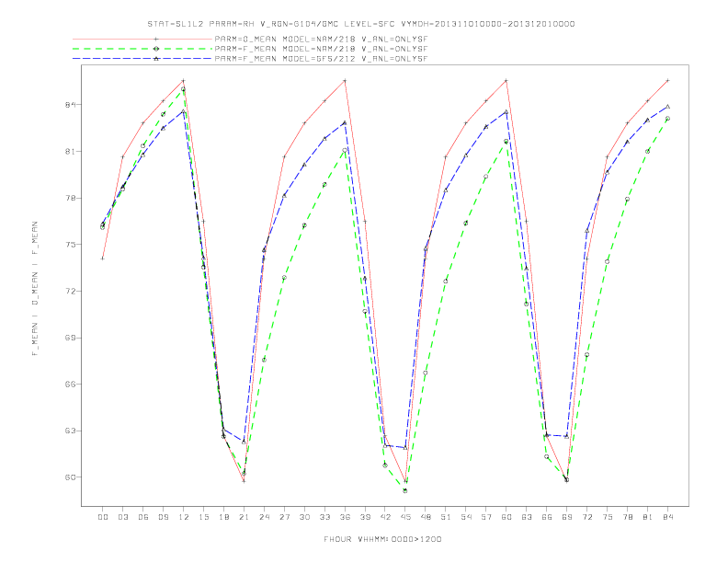The height and width of the screenshot is (563, 728).
Task: Click x-axis forecast hour label 00
Action: pos(103,517)
